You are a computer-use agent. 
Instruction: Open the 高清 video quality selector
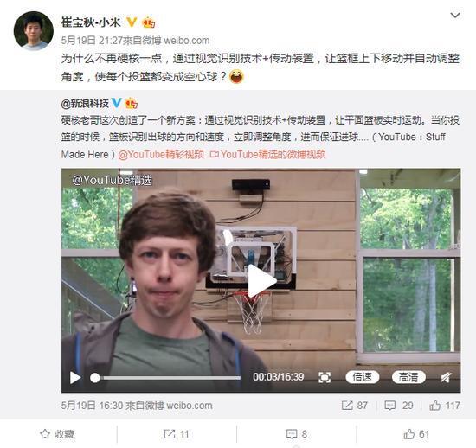pyautogui.click(x=408, y=377)
